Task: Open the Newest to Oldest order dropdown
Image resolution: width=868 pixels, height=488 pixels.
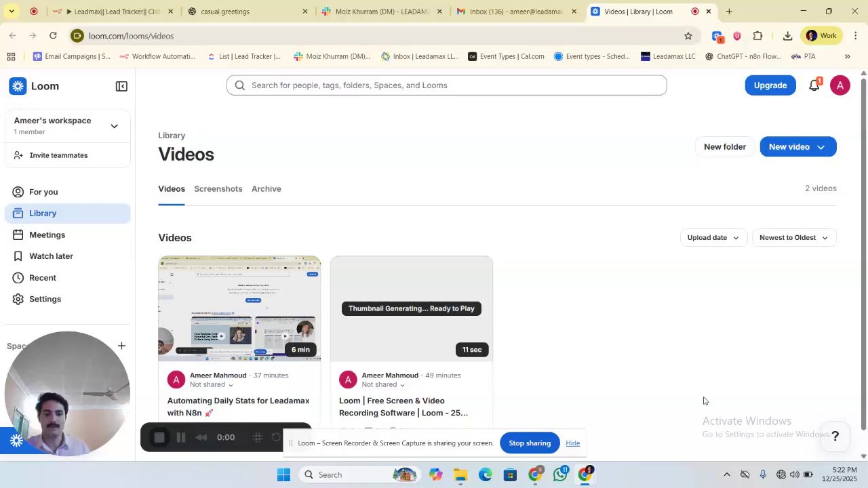Action: tap(793, 238)
